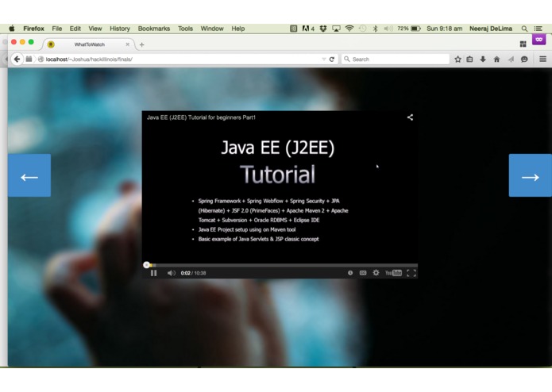Open the Help menu

238,29
